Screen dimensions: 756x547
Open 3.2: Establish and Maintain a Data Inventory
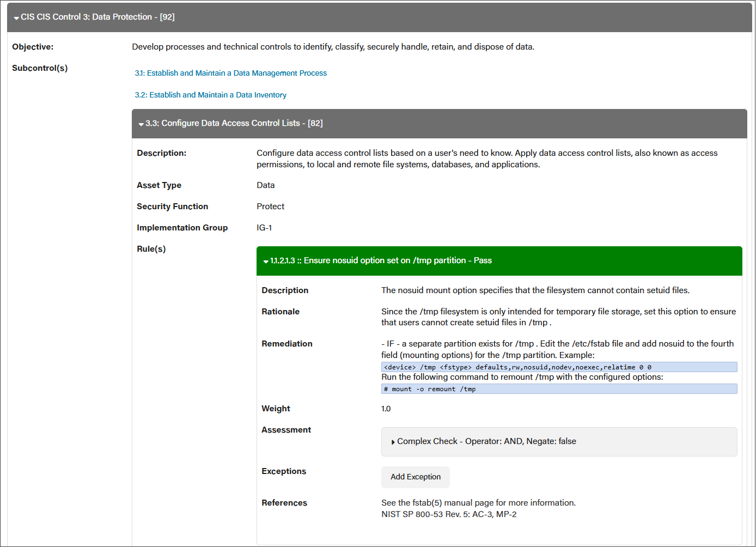[211, 95]
